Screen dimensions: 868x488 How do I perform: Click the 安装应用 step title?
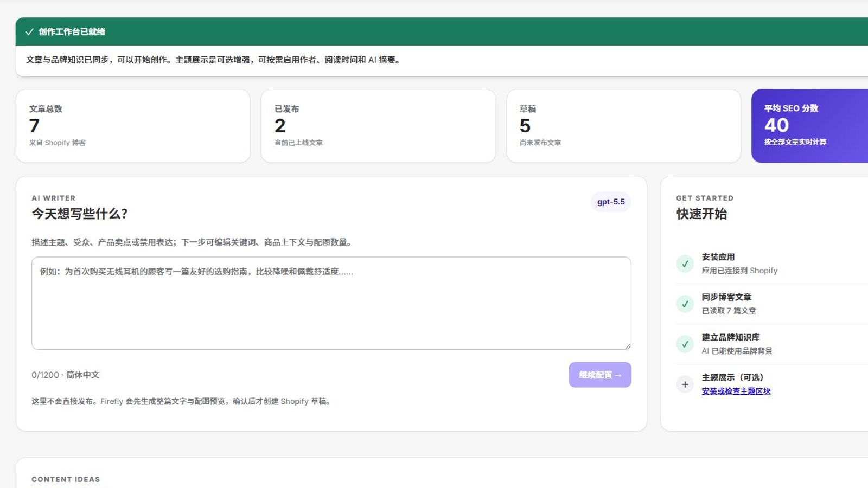pyautogui.click(x=718, y=257)
